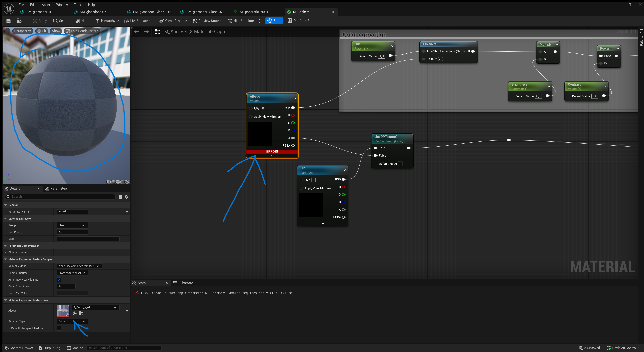This screenshot has width=644, height=352.
Task: Toggle the Stats toolbar button
Action: point(274,21)
